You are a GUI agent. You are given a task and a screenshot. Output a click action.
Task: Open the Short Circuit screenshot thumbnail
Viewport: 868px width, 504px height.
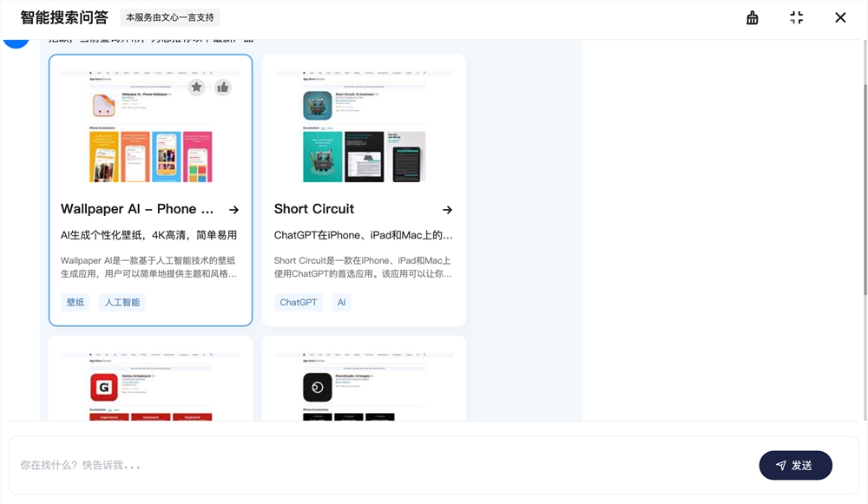tap(364, 127)
